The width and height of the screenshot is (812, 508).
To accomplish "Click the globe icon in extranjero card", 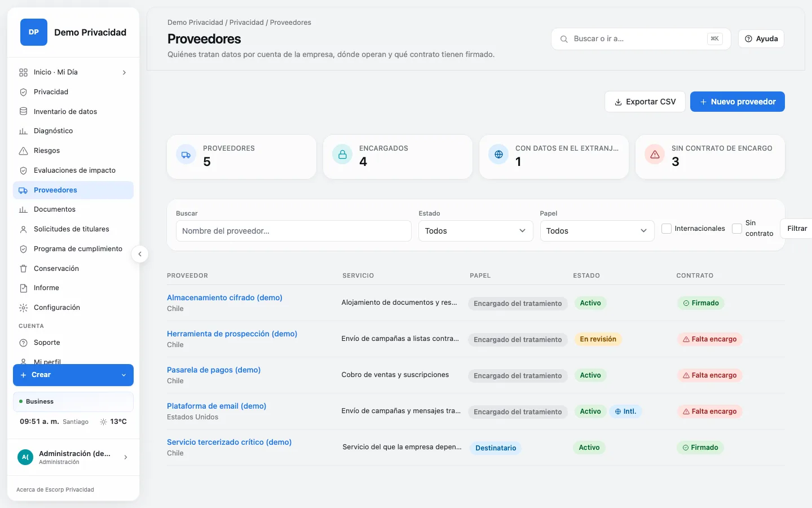I will coord(498,155).
